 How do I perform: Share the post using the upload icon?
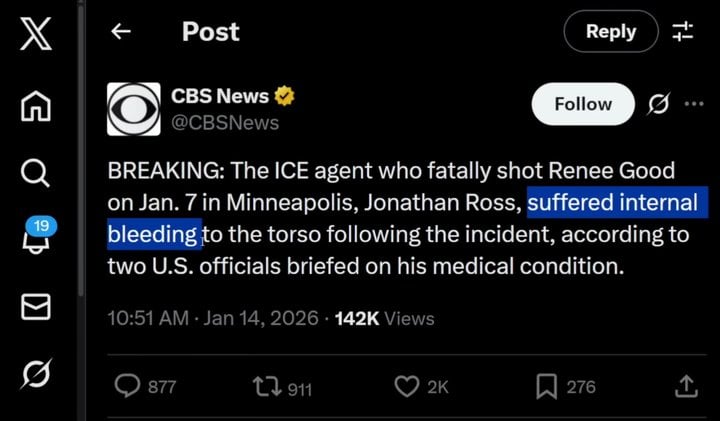686,386
